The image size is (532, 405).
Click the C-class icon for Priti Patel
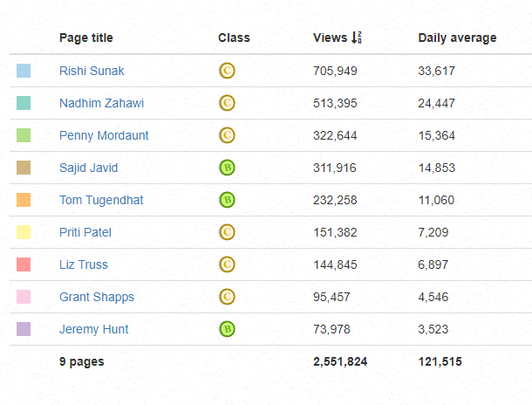point(227,232)
